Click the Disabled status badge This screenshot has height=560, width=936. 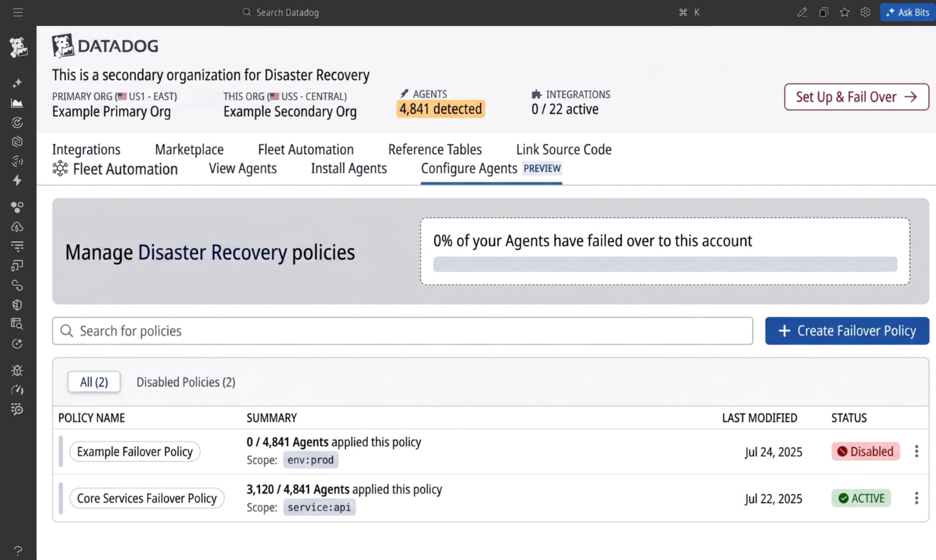click(865, 451)
